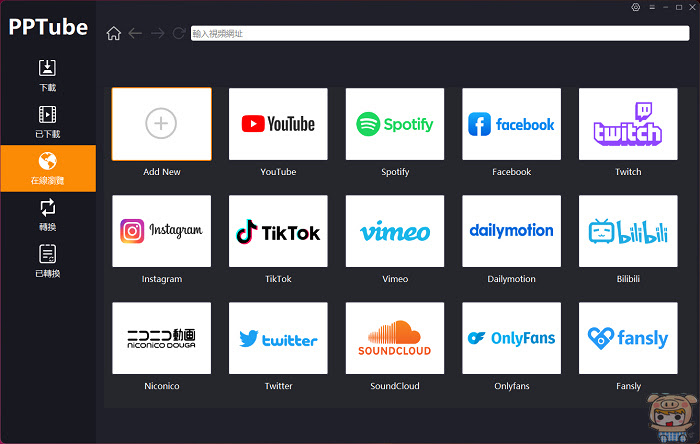
Task: Navigate forward with the right arrow
Action: pyautogui.click(x=157, y=33)
